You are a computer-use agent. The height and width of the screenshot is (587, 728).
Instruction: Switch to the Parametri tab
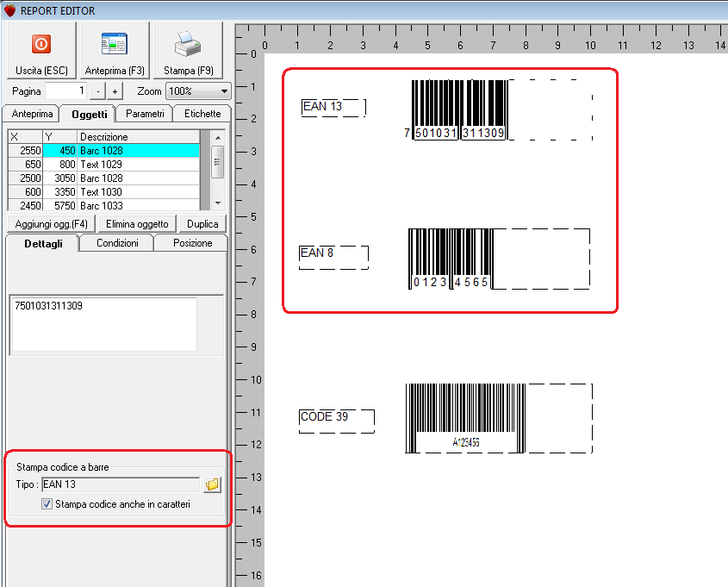click(x=145, y=114)
